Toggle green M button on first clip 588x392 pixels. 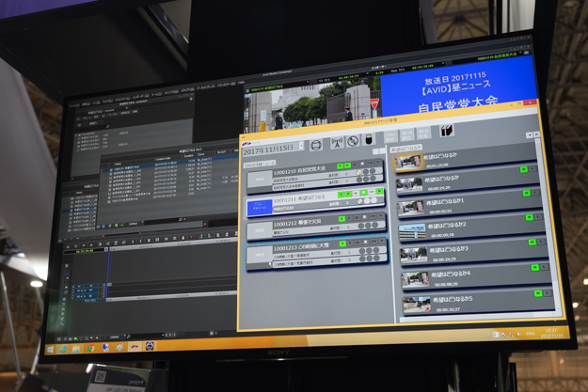(524, 170)
